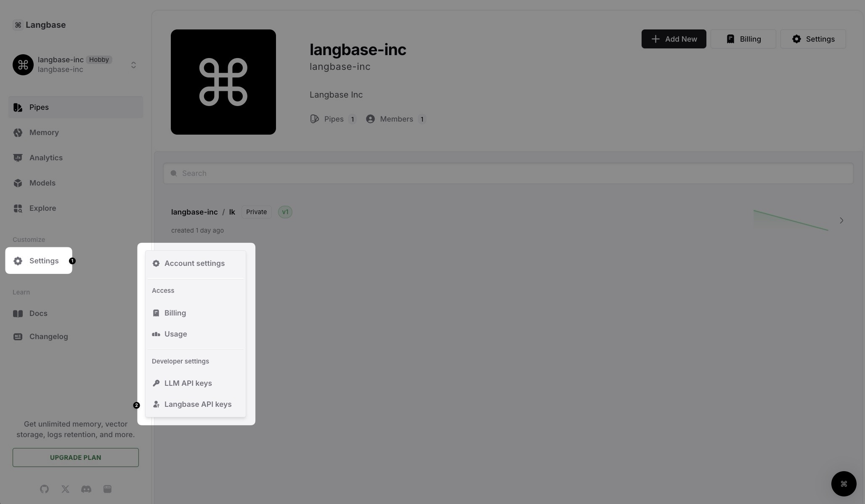
Task: Click the Add New button
Action: [x=674, y=38]
